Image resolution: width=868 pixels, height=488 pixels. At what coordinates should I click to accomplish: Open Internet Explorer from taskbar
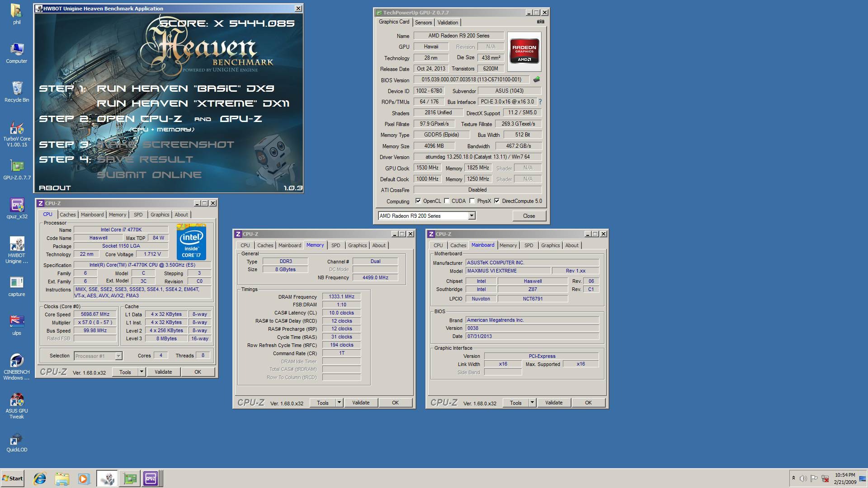tap(40, 479)
